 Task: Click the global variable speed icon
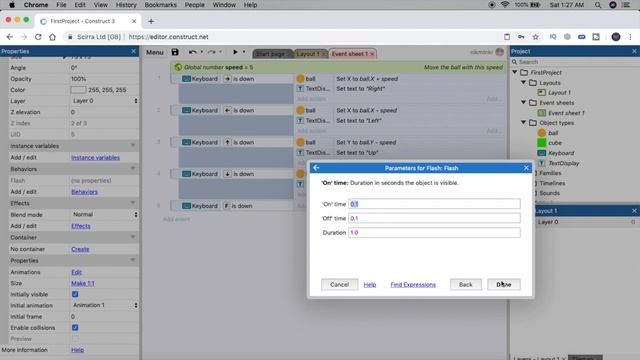pyautogui.click(x=178, y=67)
